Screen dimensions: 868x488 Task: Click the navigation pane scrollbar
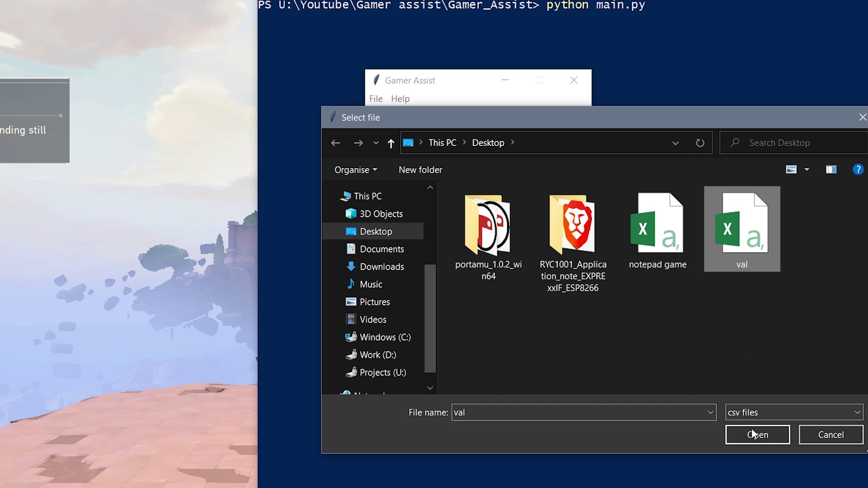[x=430, y=318]
